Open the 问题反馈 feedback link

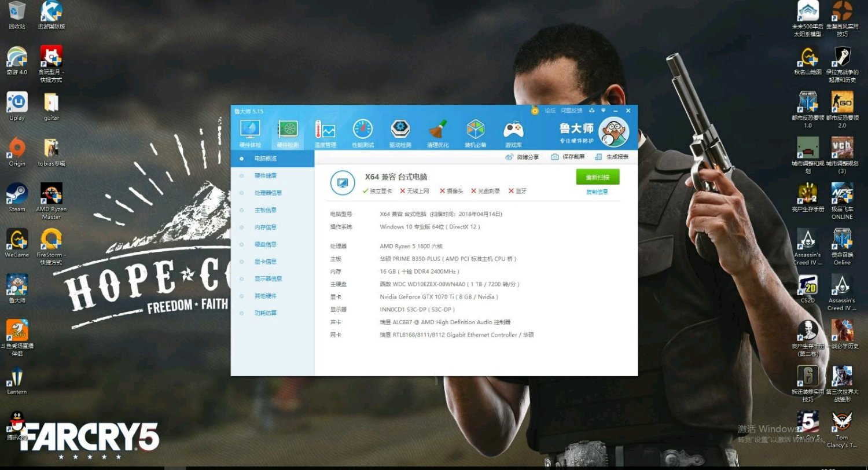[x=571, y=110]
